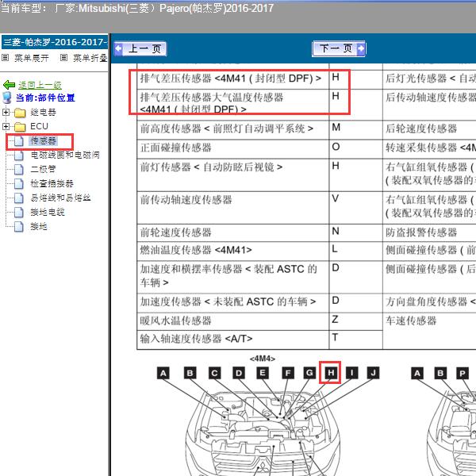Click the <4M4> diagram label
This screenshot has height=476, width=476.
263,359
